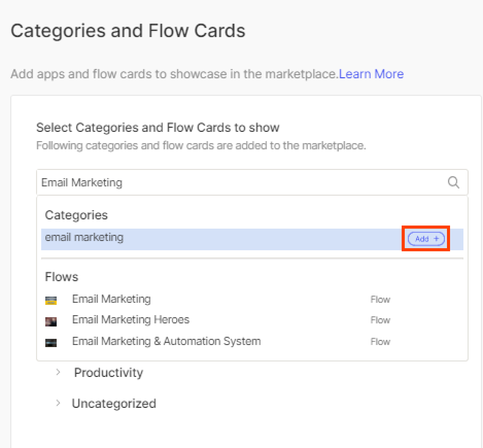Click the Email Marketing Heroes flow thumbnail

(x=51, y=321)
